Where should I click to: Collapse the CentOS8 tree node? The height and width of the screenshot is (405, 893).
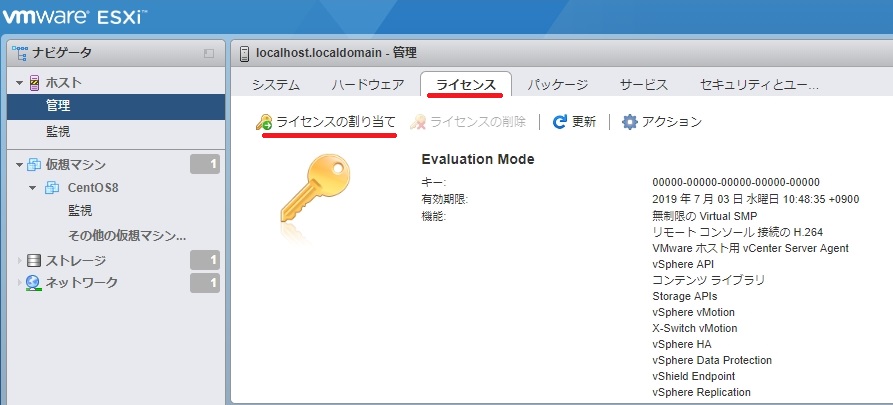pos(33,188)
